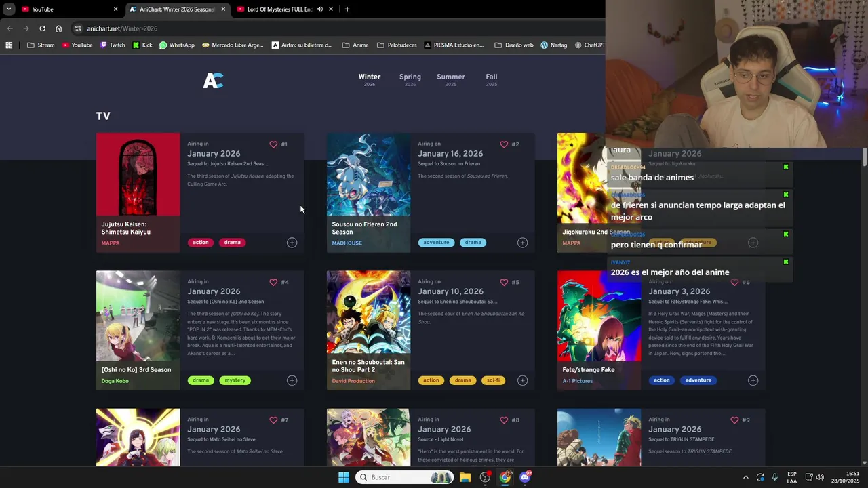Open Mercado Libre bookmark
This screenshot has width=868, height=488.
point(233,45)
